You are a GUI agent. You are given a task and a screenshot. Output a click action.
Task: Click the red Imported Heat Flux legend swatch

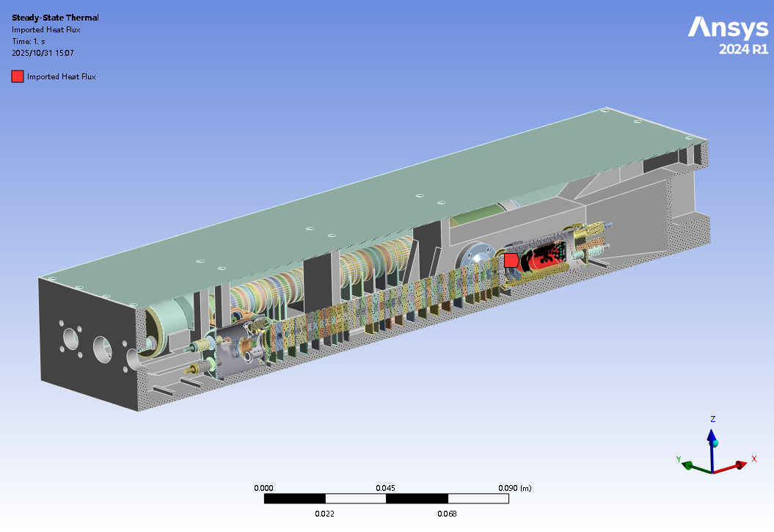18,76
